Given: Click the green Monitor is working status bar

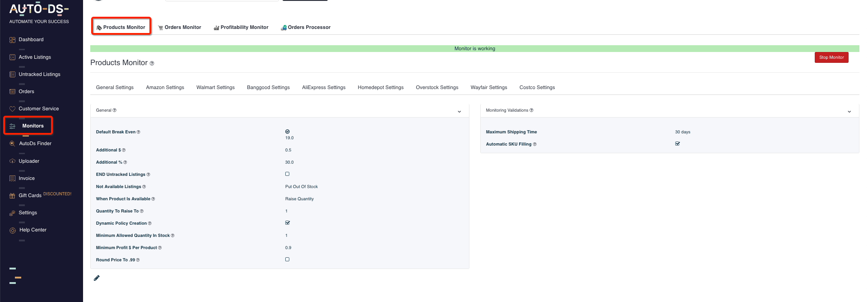Looking at the screenshot, I should pos(475,48).
